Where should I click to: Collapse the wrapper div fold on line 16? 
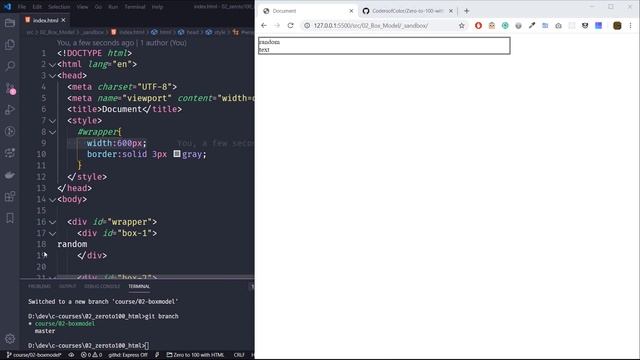[x=52, y=222]
